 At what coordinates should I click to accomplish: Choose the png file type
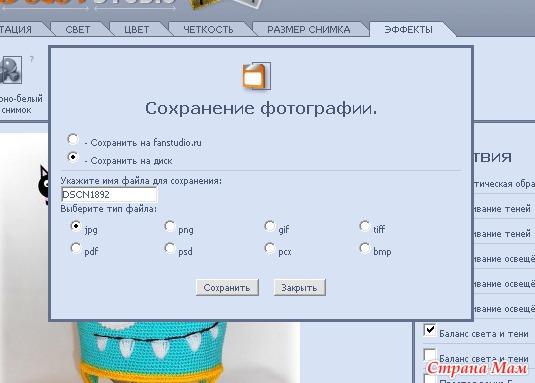(170, 226)
